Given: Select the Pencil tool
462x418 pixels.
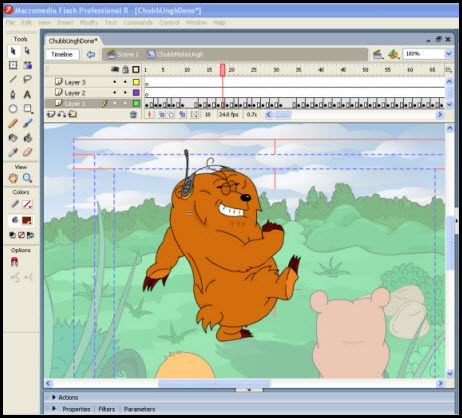Looking at the screenshot, I should pos(13,124).
